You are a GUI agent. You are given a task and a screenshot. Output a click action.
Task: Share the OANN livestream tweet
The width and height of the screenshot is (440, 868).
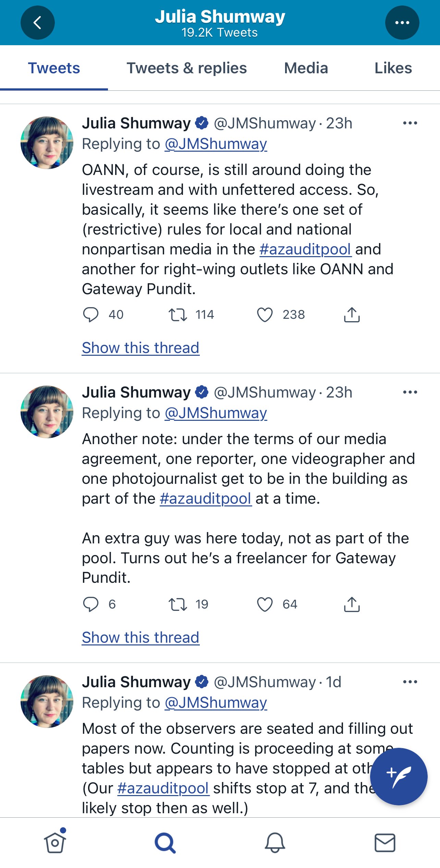pos(352,315)
